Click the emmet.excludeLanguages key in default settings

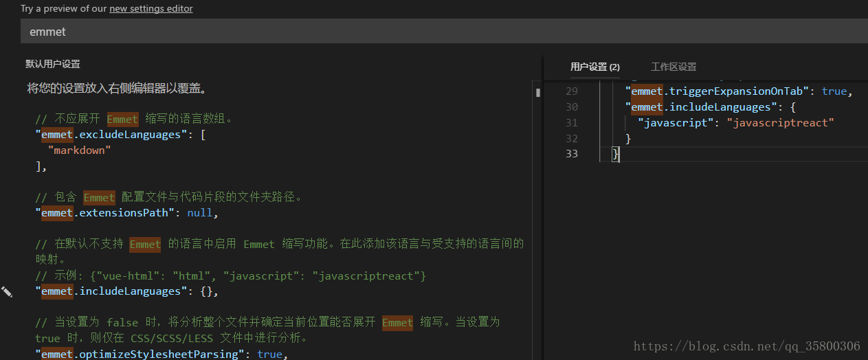[x=111, y=135]
